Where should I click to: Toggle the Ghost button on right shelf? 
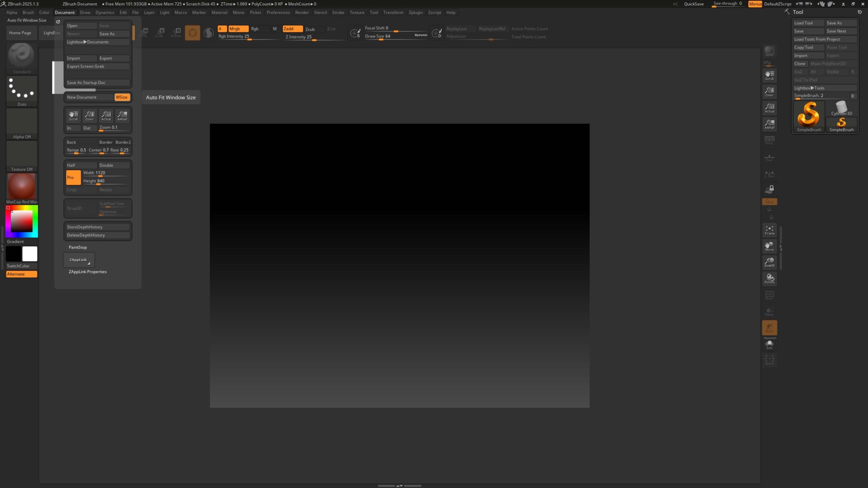[769, 327]
